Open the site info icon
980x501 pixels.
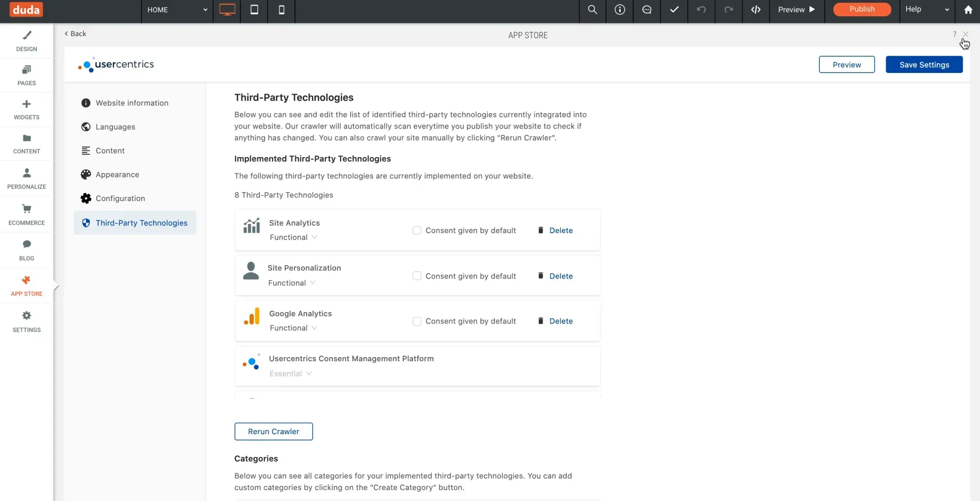pos(620,10)
